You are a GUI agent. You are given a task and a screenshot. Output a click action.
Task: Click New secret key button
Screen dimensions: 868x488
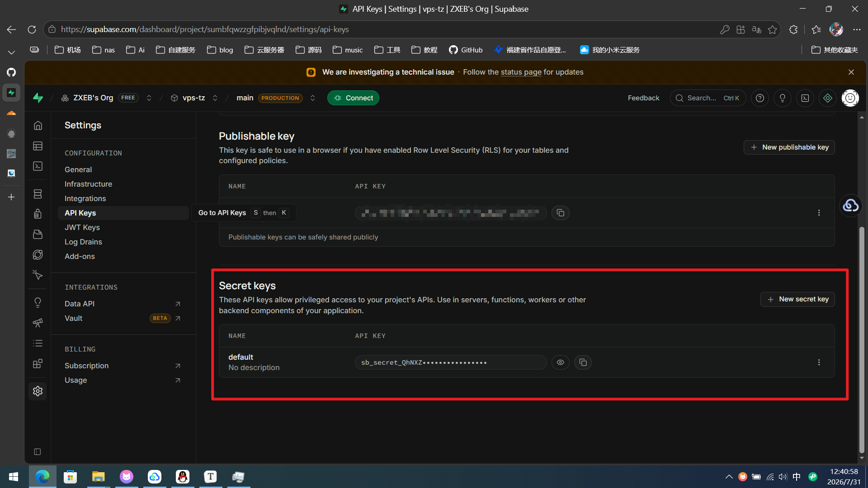click(x=797, y=299)
